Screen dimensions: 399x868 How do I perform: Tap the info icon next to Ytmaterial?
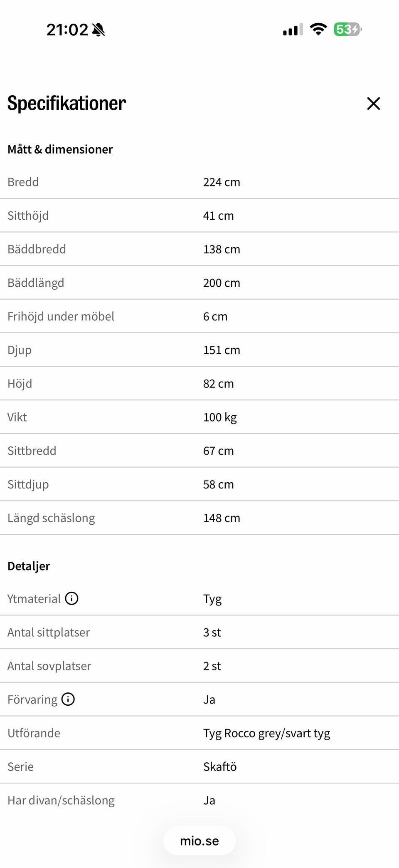pyautogui.click(x=71, y=598)
